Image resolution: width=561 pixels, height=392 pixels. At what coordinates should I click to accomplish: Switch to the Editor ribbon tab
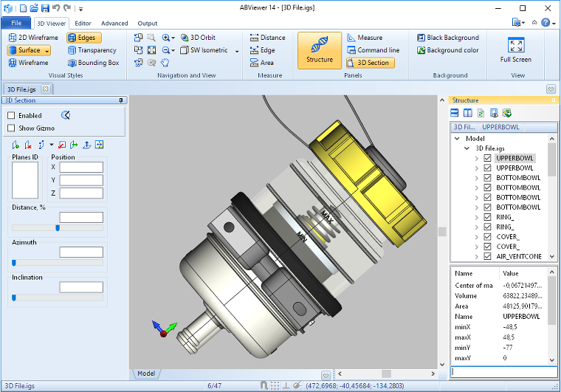tap(83, 23)
